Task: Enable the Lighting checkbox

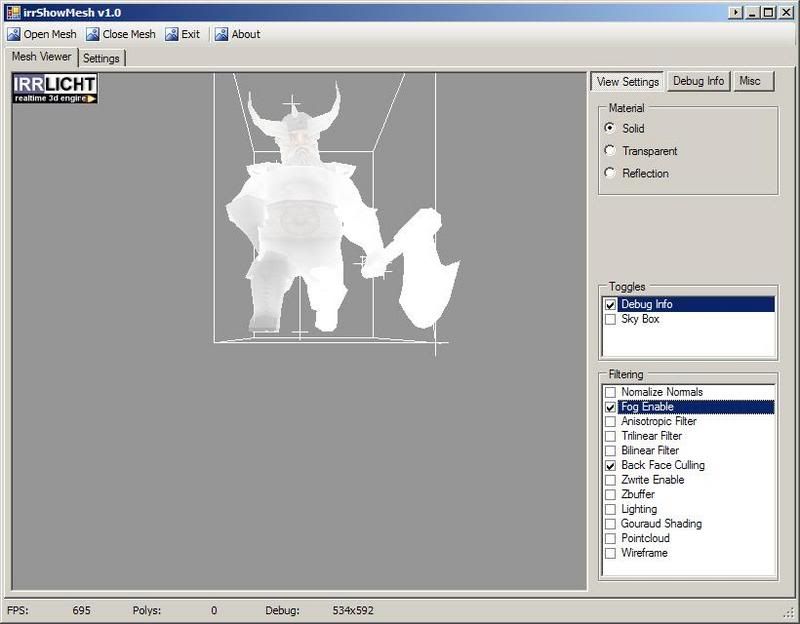Action: [610, 509]
